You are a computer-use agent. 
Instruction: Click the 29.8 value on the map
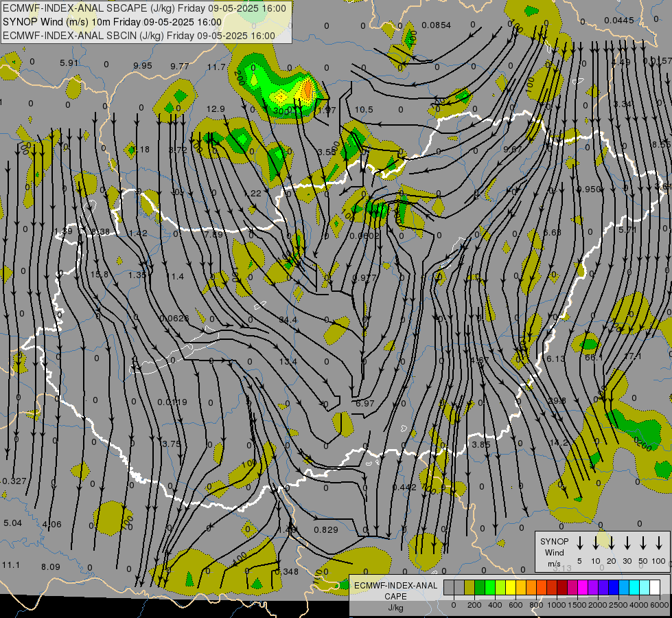point(557,400)
